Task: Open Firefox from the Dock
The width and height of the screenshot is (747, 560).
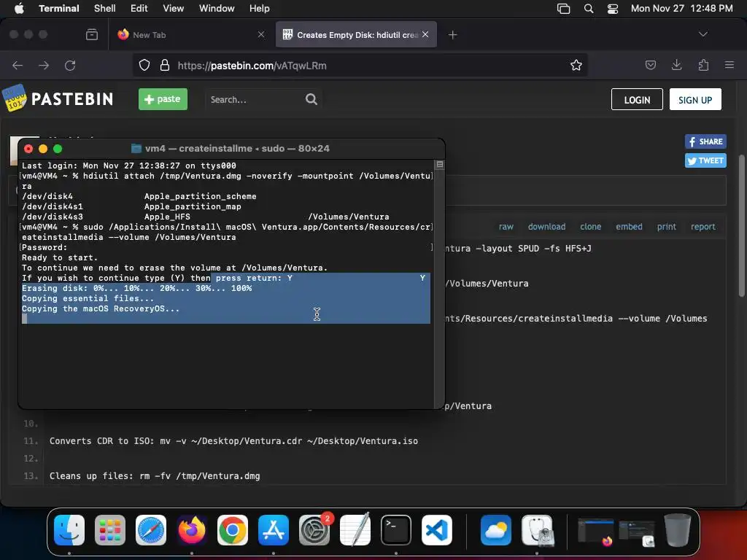Action: 192,530
